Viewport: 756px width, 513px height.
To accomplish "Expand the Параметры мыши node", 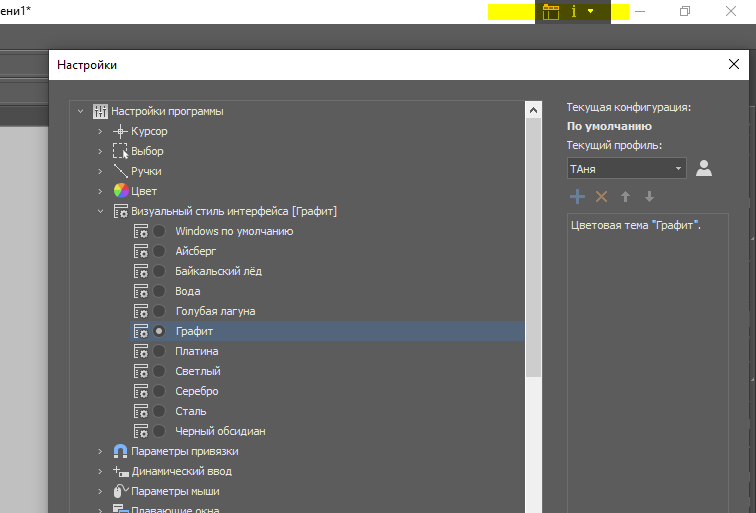I will click(x=100, y=491).
